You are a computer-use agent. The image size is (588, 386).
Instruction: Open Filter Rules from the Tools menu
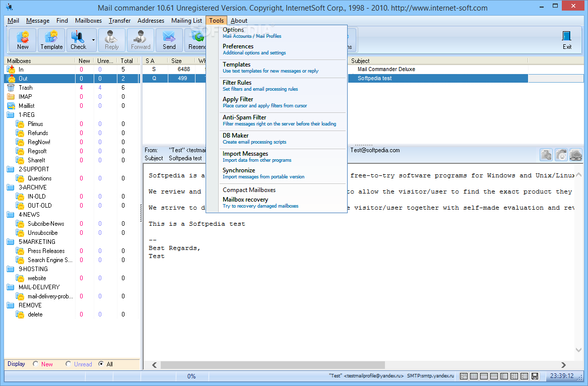pos(282,86)
